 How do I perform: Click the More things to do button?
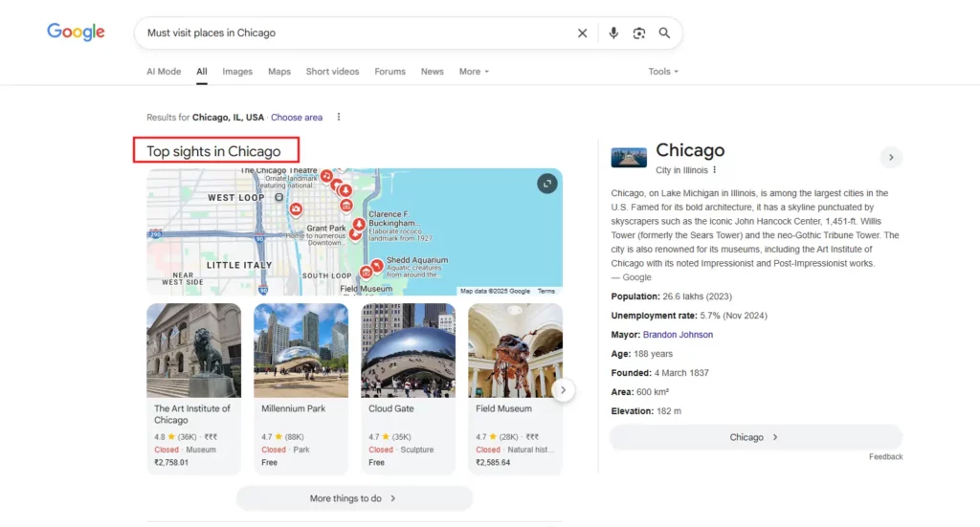(354, 498)
